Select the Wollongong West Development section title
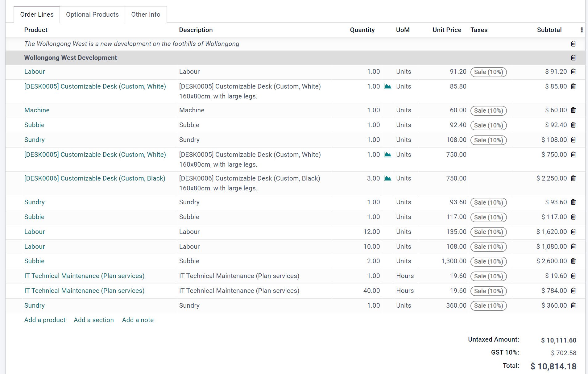588x374 pixels. (71, 58)
